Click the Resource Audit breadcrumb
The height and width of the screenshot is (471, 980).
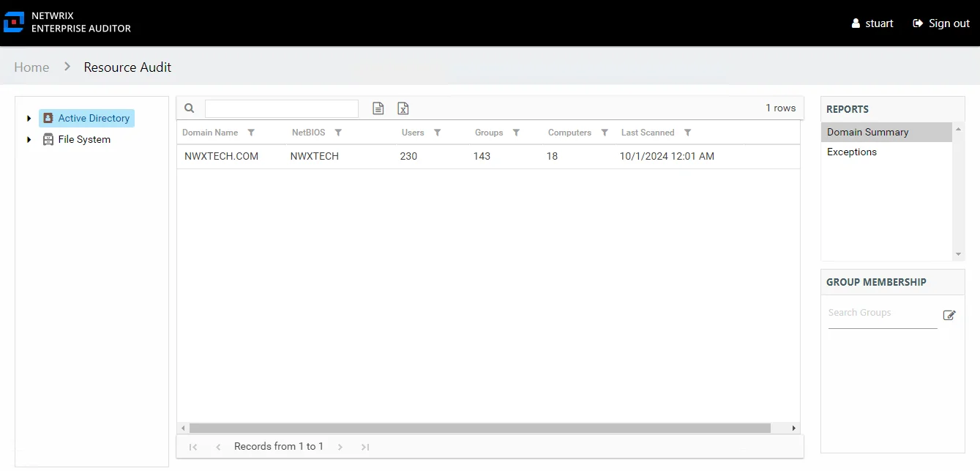click(x=127, y=67)
